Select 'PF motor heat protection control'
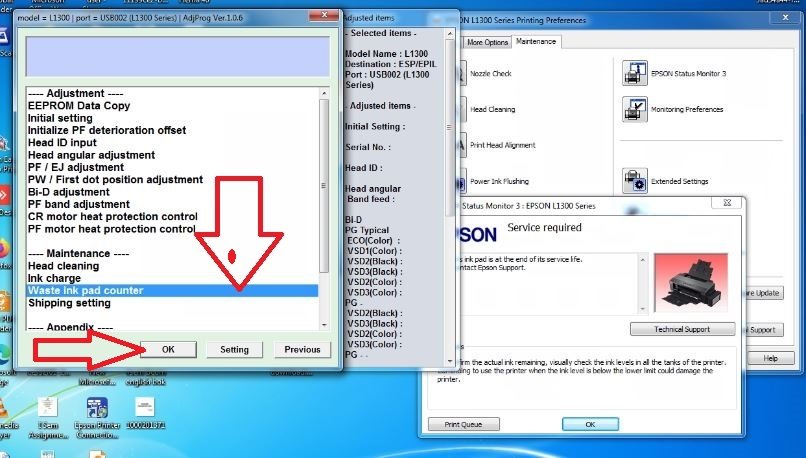Screen dimensions: 806x458 pos(112,229)
